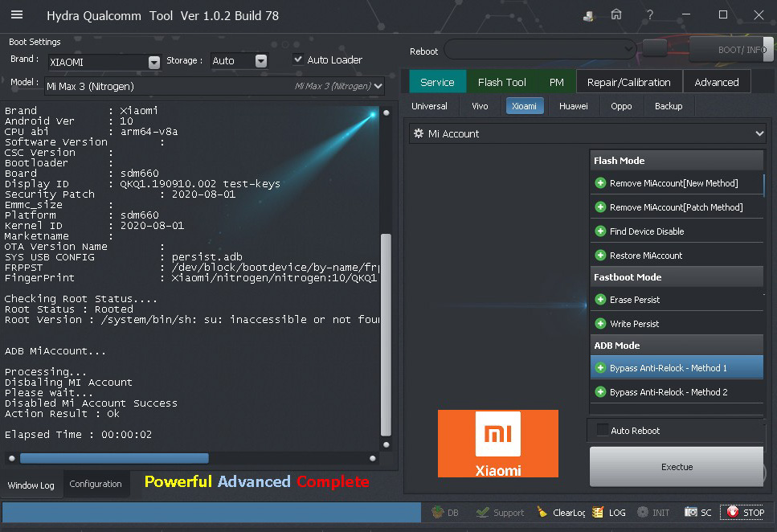The width and height of the screenshot is (777, 532).
Task: Click the log horizontal scrollbar thumb
Action: (114, 458)
